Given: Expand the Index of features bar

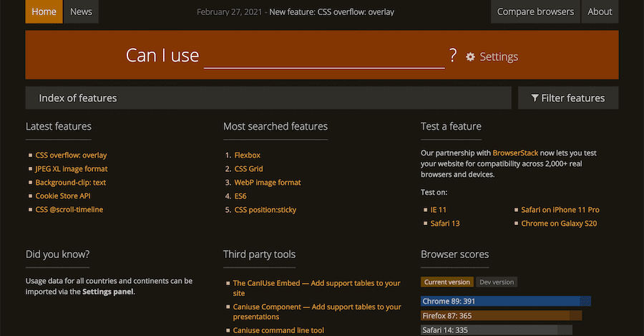Looking at the screenshot, I should [x=268, y=98].
